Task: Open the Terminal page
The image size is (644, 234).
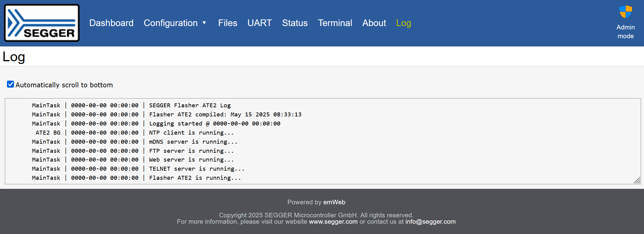Action: pyautogui.click(x=335, y=23)
